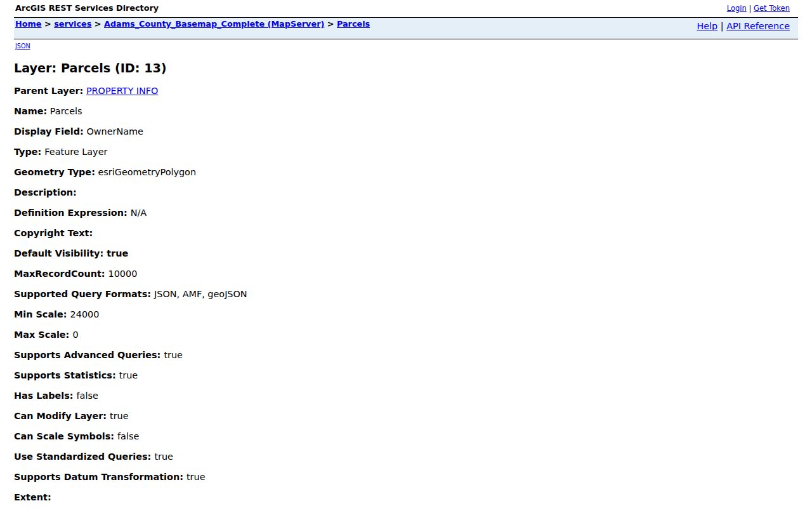Viewport: 812px width, 508px height.
Task: Click the 'Copyright Text:' label
Action: click(53, 233)
